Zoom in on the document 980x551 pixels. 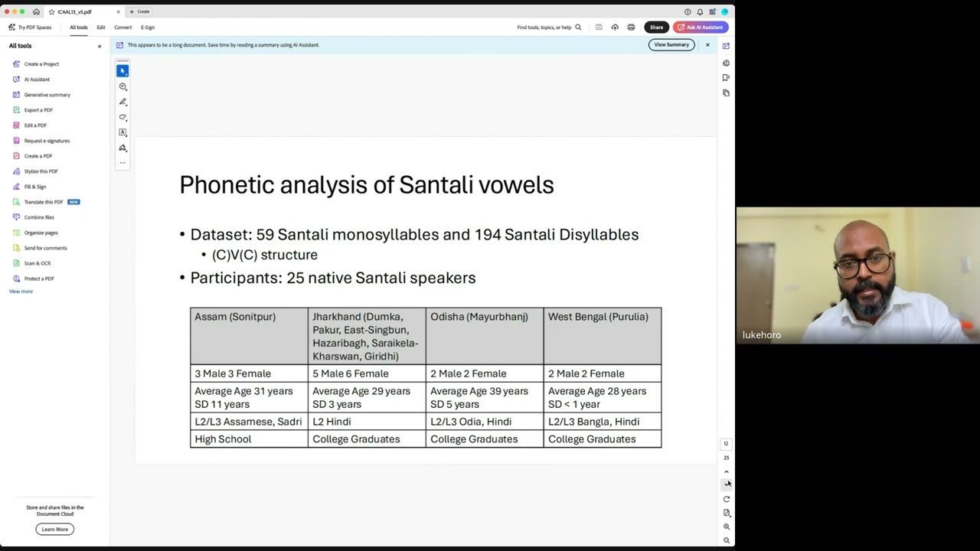(726, 527)
